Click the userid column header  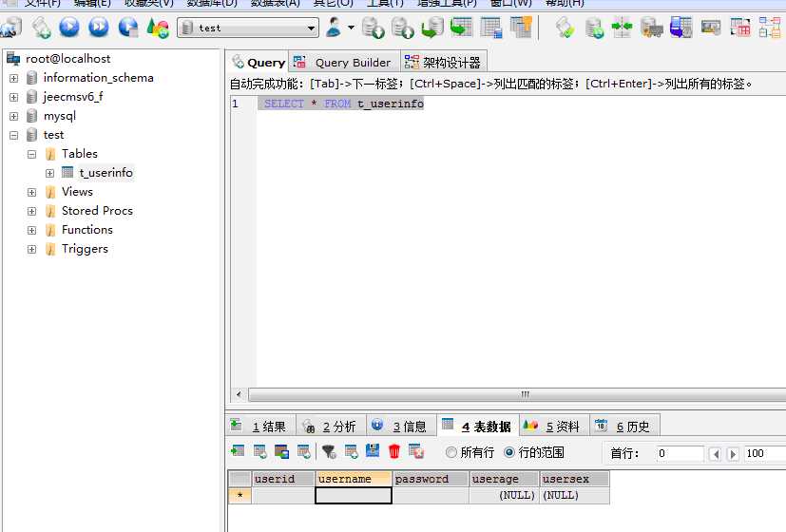pyautogui.click(x=284, y=479)
